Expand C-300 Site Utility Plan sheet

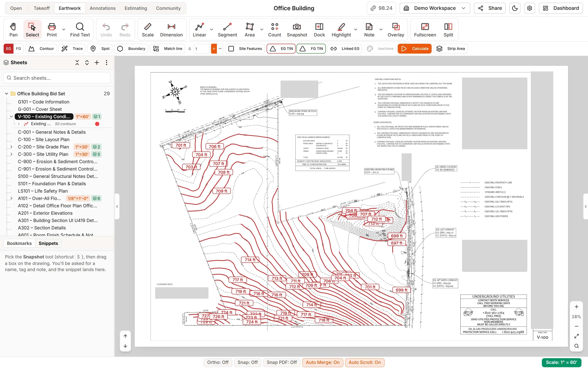11,154
